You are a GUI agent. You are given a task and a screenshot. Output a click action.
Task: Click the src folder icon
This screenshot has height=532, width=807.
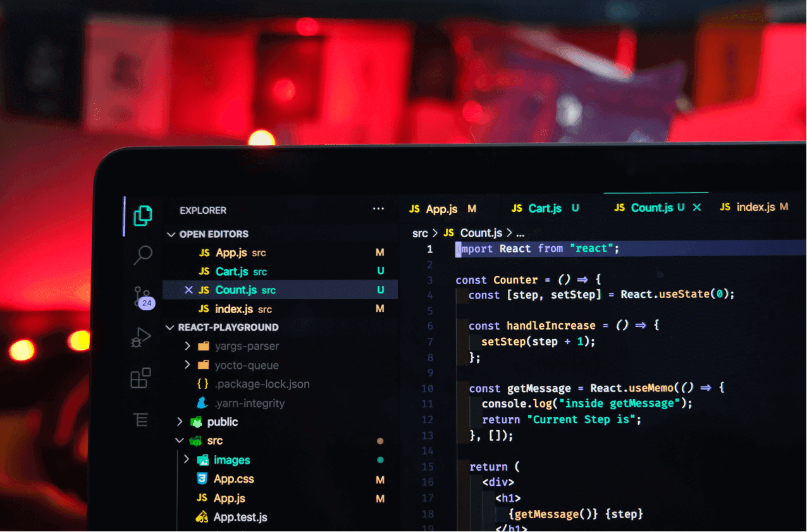coord(196,441)
